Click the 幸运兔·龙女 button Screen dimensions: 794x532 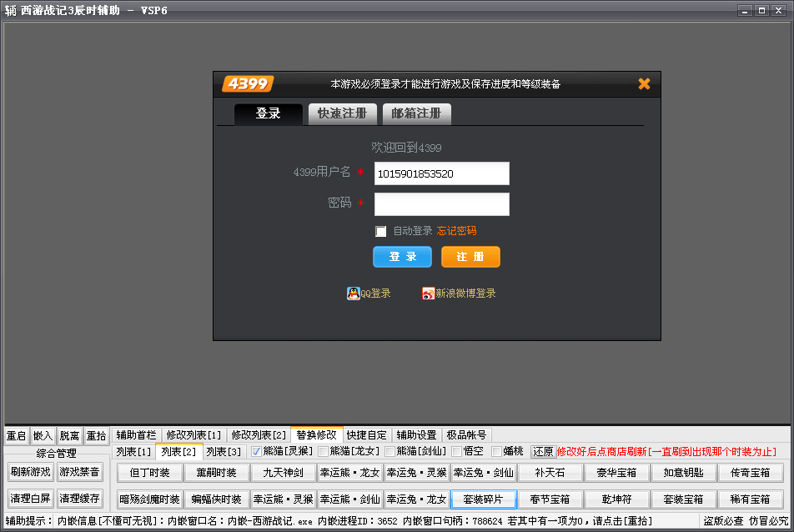(x=417, y=499)
